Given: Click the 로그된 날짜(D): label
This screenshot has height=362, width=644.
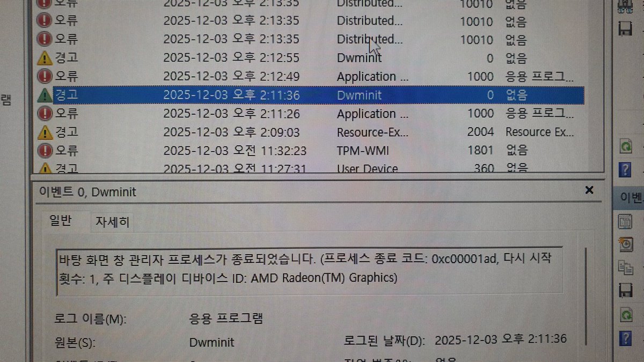Looking at the screenshot, I should click(x=384, y=340).
